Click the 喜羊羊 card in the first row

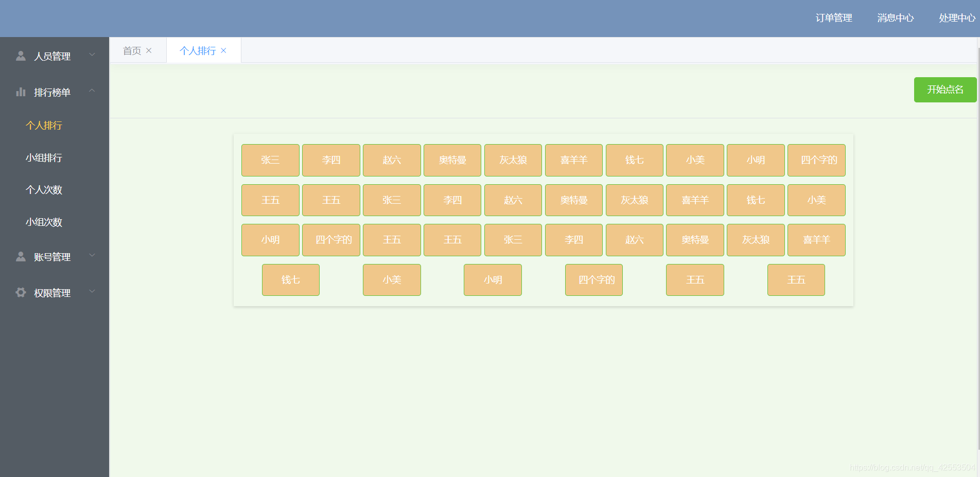click(x=574, y=160)
